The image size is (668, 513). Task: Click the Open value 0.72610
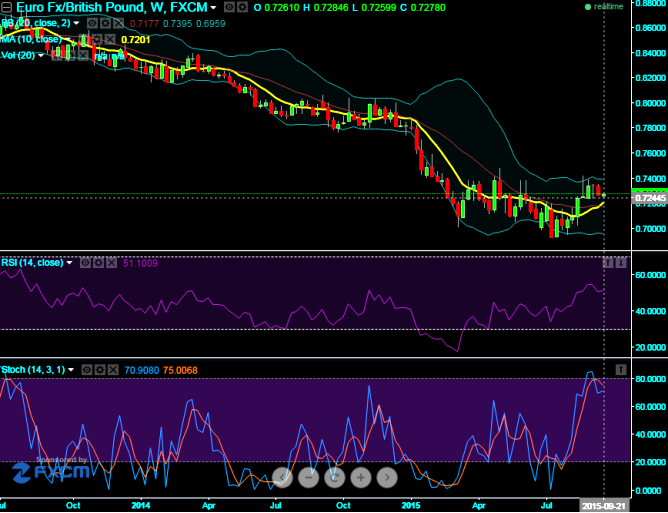(281, 7)
